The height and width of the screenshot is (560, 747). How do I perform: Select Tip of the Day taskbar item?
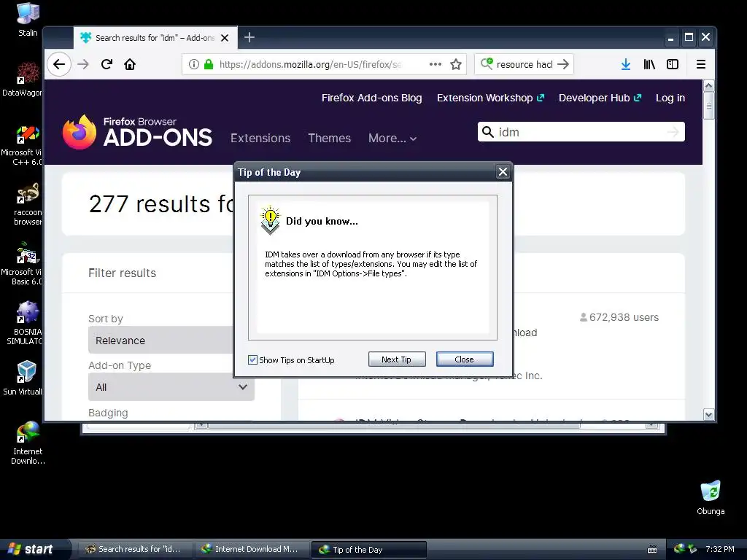(x=368, y=550)
